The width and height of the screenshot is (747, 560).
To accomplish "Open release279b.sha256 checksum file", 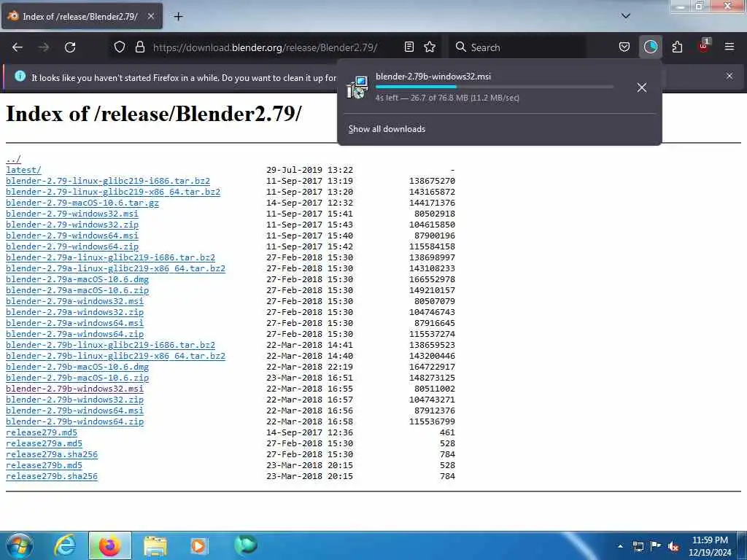I will 52,477.
